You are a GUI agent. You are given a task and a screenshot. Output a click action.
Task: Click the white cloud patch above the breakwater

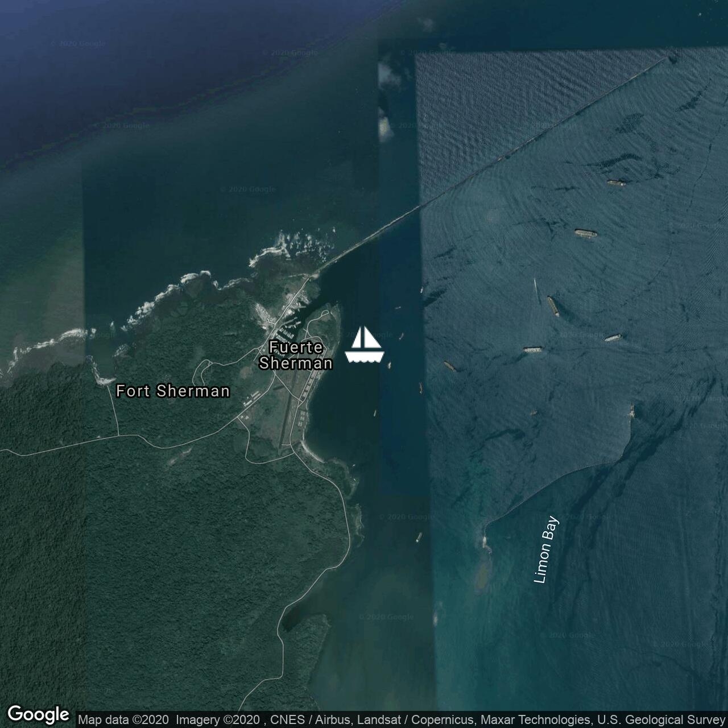(x=386, y=129)
